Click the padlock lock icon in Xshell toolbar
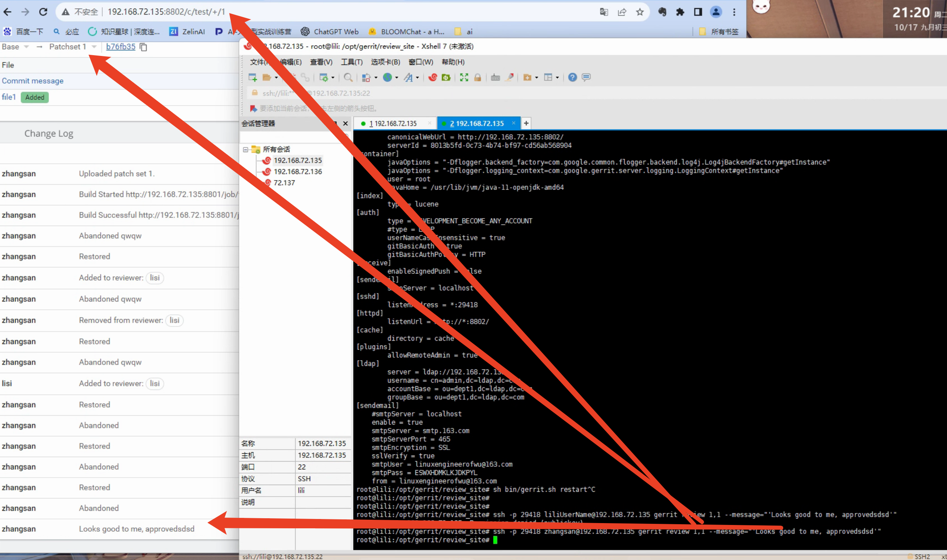The width and height of the screenshot is (947, 560). 478,77
